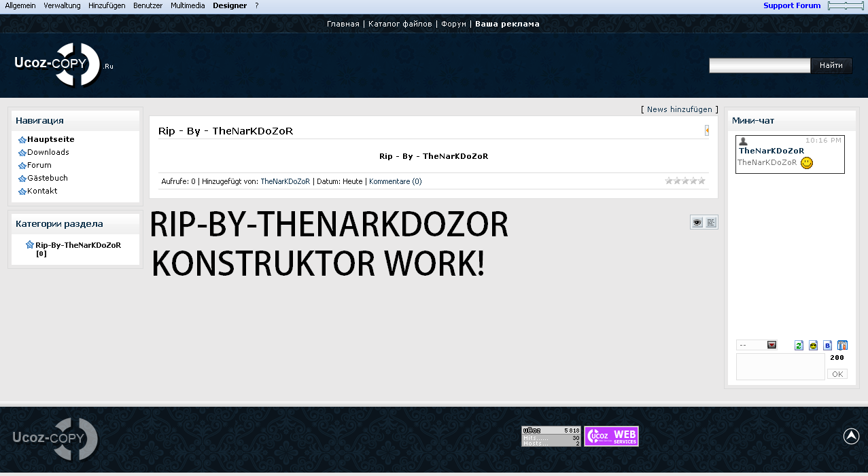Refresh the mini-chat with green arrows icon

[x=799, y=345]
